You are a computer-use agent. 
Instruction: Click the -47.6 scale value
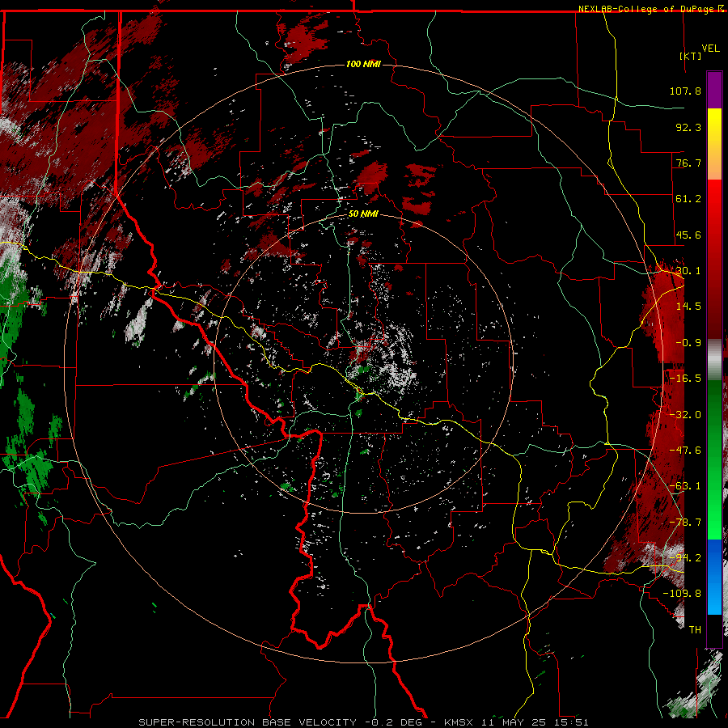point(685,451)
